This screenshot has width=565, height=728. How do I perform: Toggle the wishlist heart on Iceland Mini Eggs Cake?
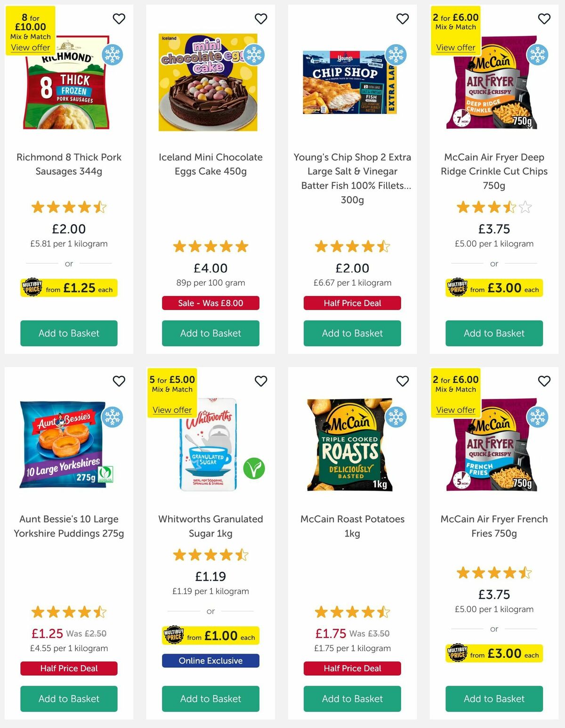coord(261,19)
